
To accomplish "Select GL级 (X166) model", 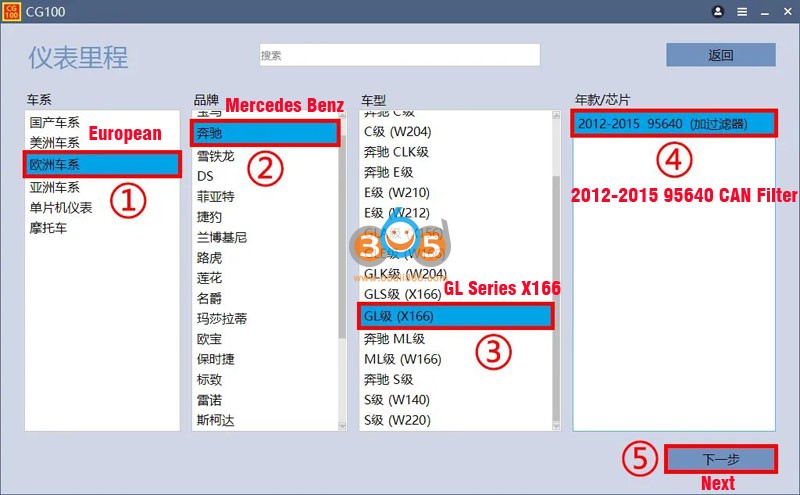I will coord(456,316).
